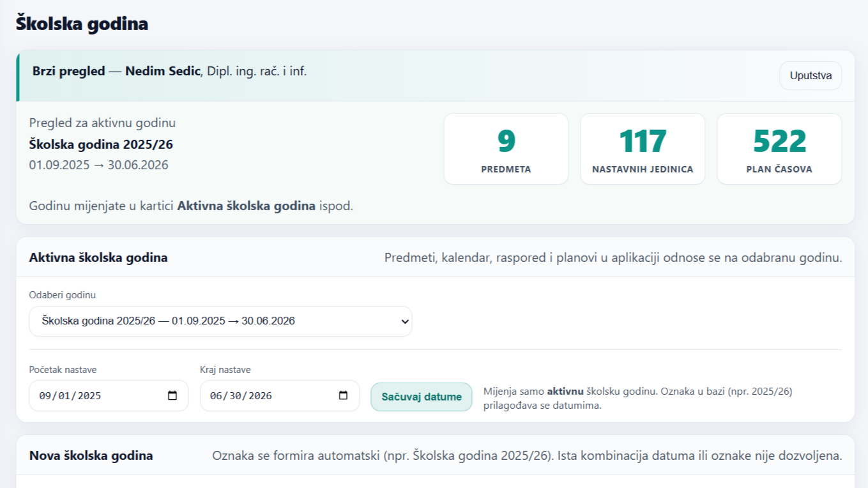The width and height of the screenshot is (868, 488).
Task: Click the Sačuvaj datume button
Action: point(422,397)
